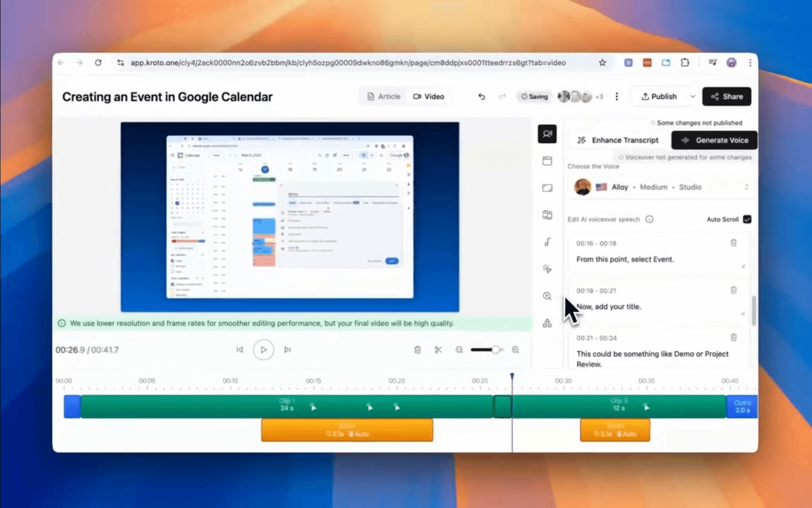Image resolution: width=812 pixels, height=508 pixels.
Task: Toggle Auto on the orange zoom clip
Action: [x=359, y=434]
